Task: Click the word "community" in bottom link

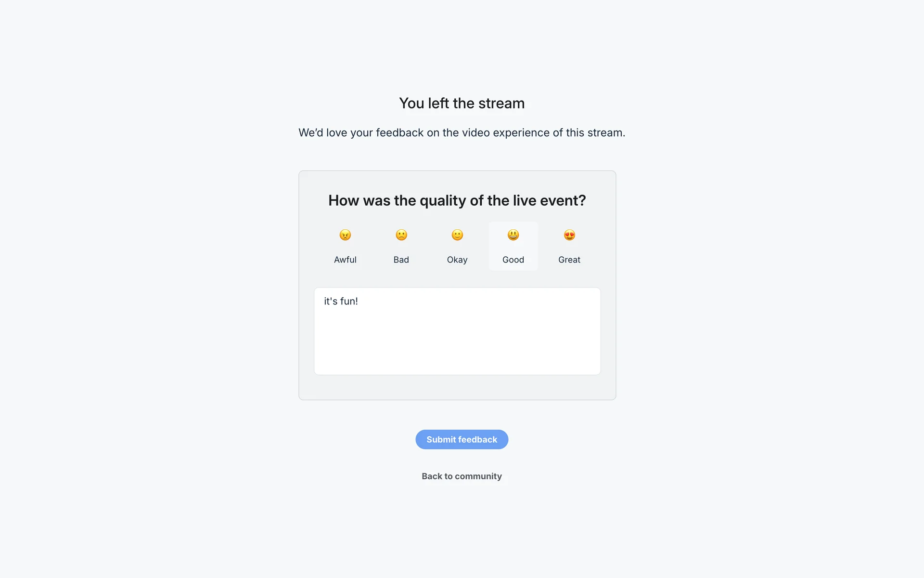Action: (x=478, y=476)
